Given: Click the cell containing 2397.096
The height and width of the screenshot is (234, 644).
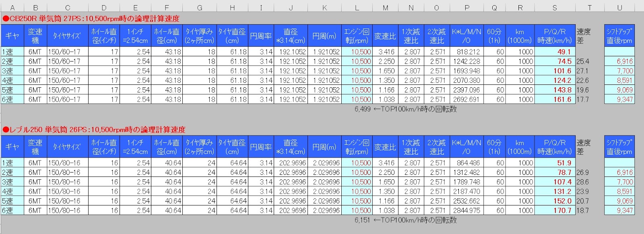Looking at the screenshot, I should (x=466, y=90).
